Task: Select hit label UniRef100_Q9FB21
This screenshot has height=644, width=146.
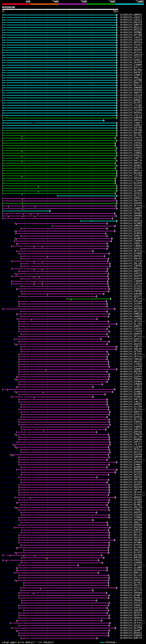Action: point(131,198)
